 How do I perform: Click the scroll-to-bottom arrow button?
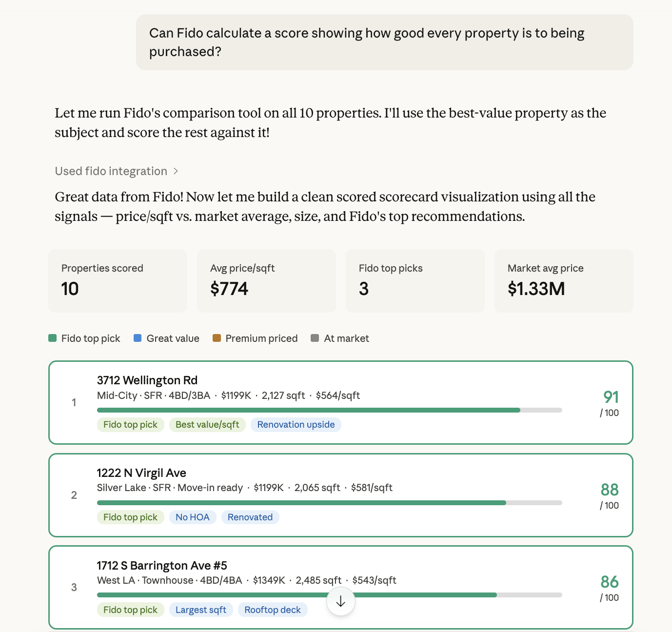pyautogui.click(x=340, y=601)
